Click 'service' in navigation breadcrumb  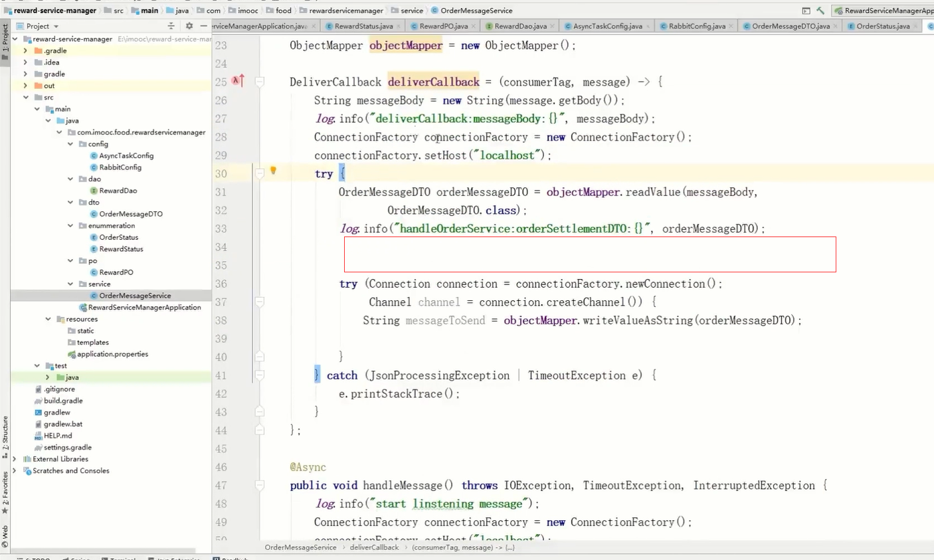coord(412,11)
